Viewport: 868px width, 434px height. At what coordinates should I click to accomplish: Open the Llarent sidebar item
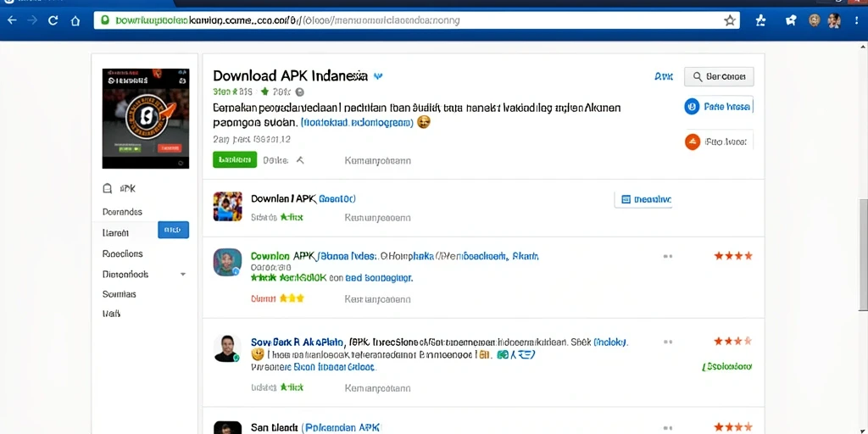115,233
